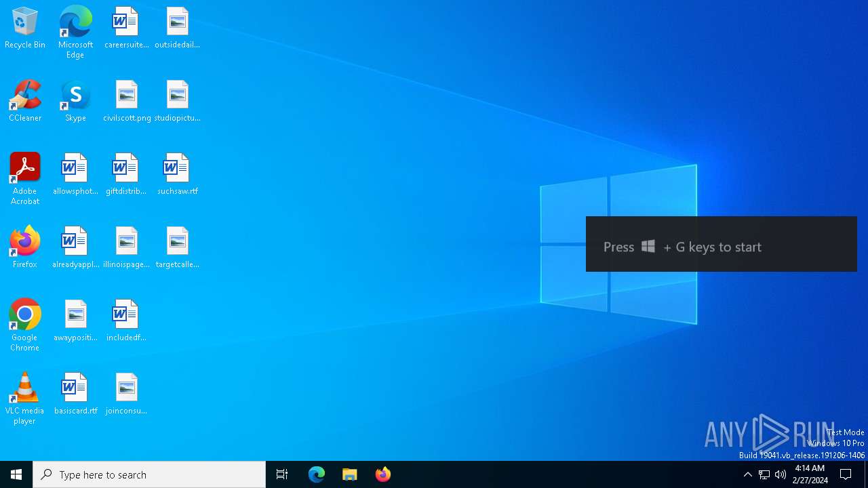The image size is (868, 488).
Task: Open Task View on the taskbar
Action: point(282,474)
